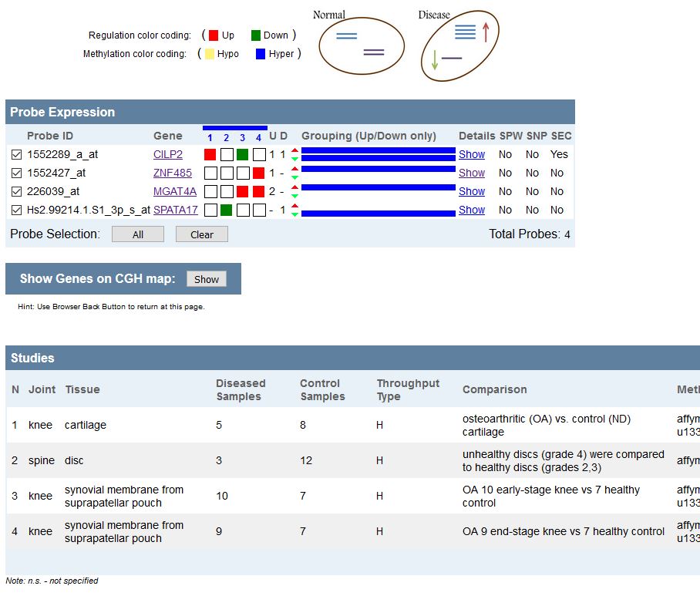Viewport: 700px width, 596px height.
Task: Click red study 1 swatch for CILP2
Action: (210, 155)
